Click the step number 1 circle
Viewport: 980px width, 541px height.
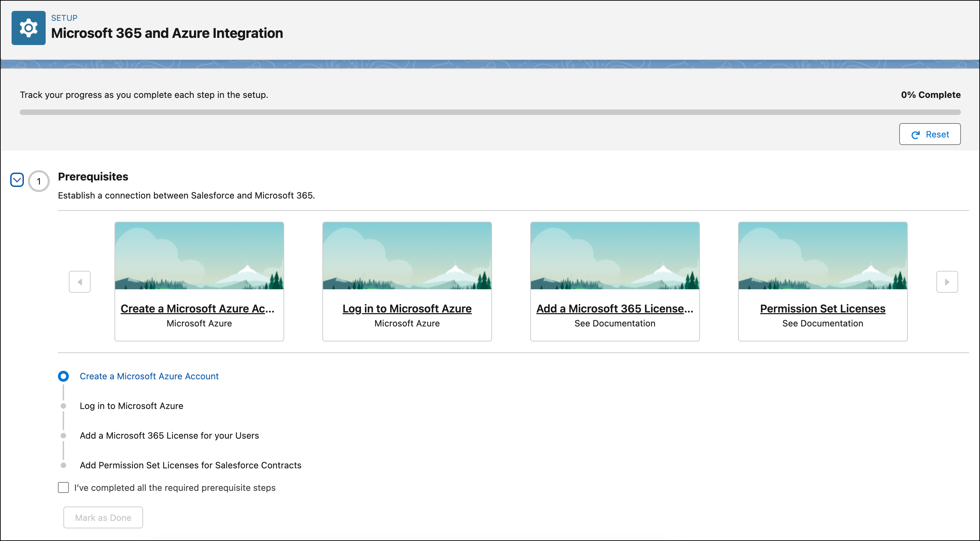tap(39, 181)
